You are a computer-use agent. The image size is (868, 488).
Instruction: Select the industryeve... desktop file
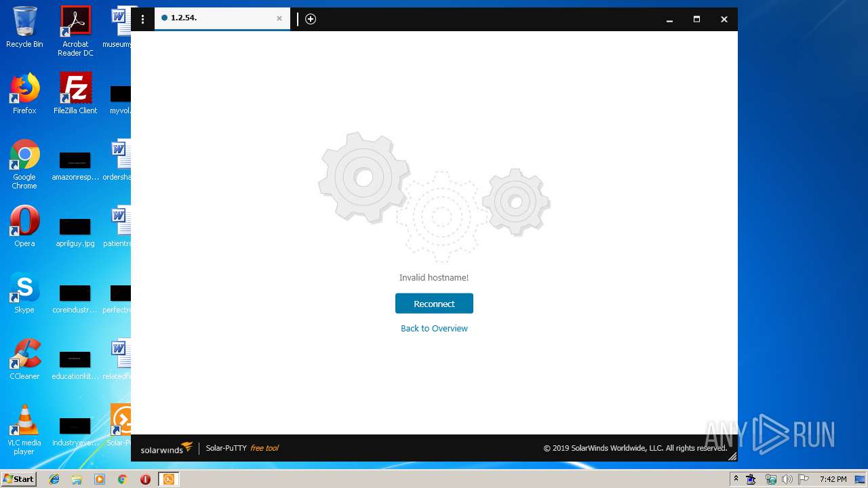click(x=75, y=432)
